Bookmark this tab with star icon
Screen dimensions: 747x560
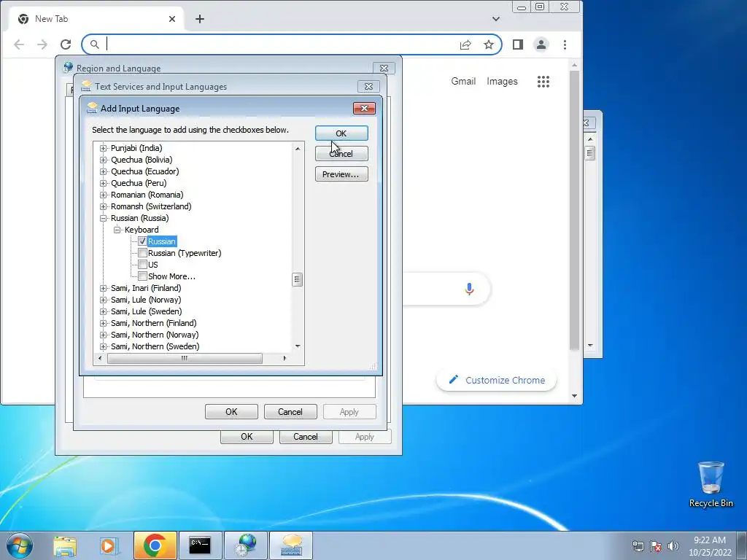[489, 44]
